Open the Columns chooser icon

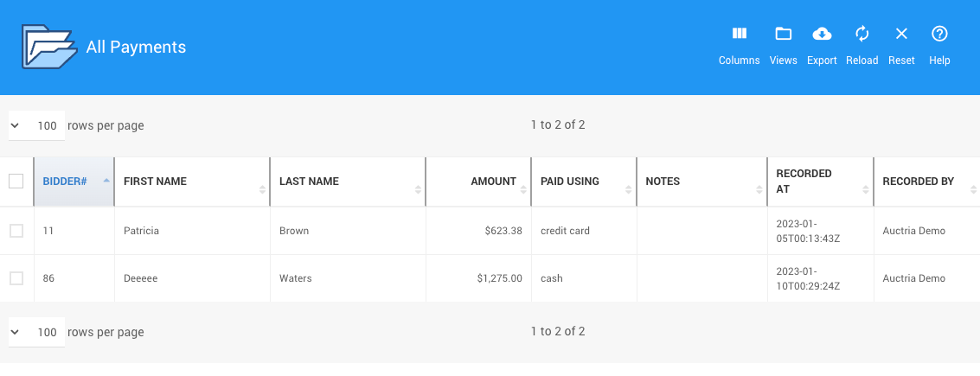739,35
